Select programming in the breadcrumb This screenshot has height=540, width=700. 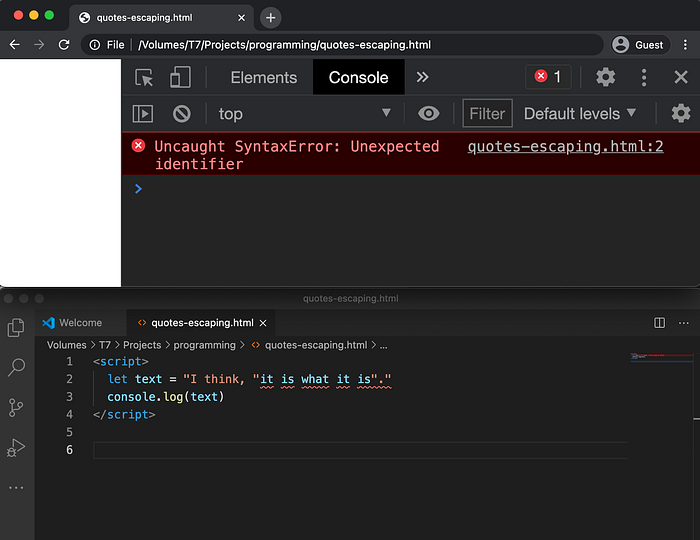(x=204, y=345)
